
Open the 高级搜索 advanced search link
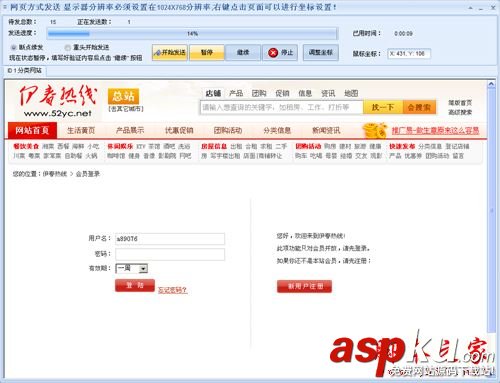tap(460, 112)
